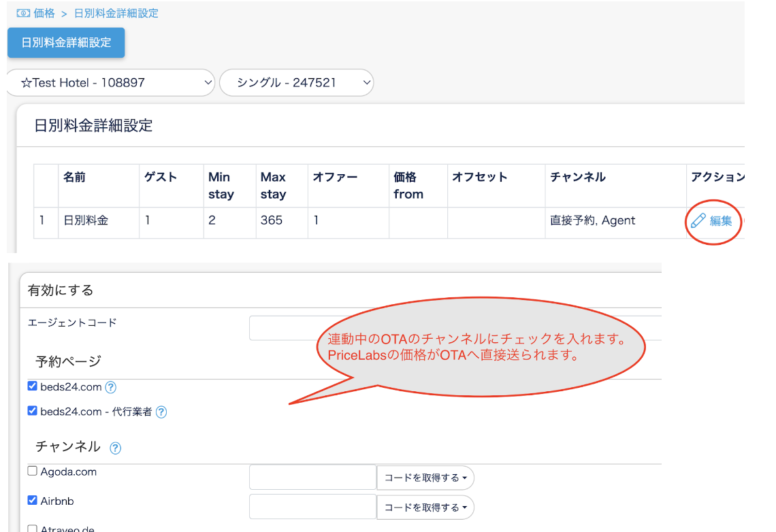
Task: Click the 編集 link in アクション column
Action: click(721, 220)
